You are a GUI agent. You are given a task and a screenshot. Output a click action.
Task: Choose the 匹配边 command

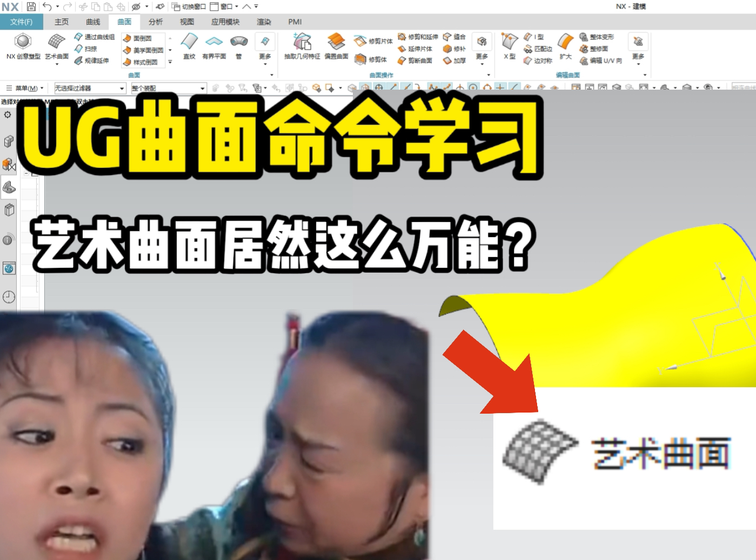538,49
